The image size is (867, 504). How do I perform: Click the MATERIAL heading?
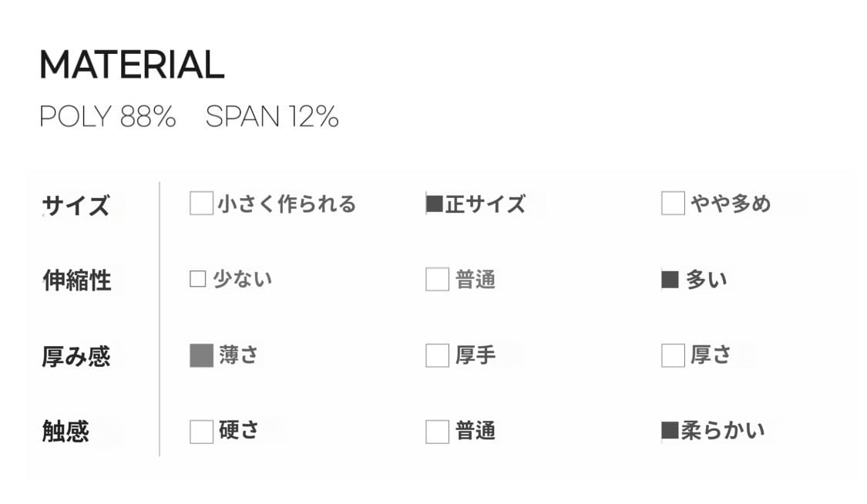coord(132,65)
